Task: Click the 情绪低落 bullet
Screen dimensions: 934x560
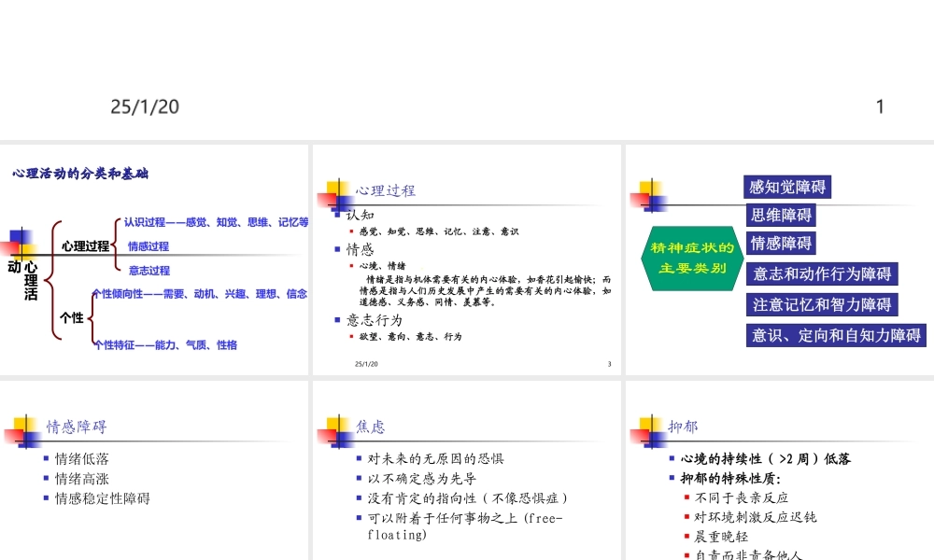Action: click(82, 459)
